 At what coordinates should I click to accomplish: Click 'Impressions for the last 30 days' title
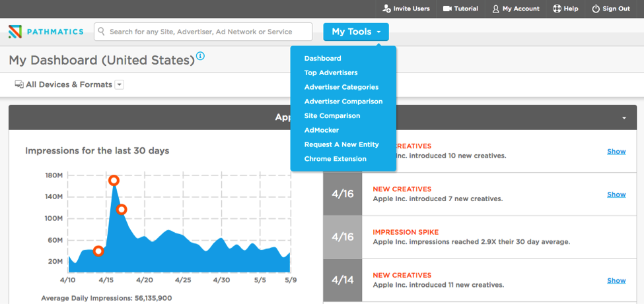point(97,151)
